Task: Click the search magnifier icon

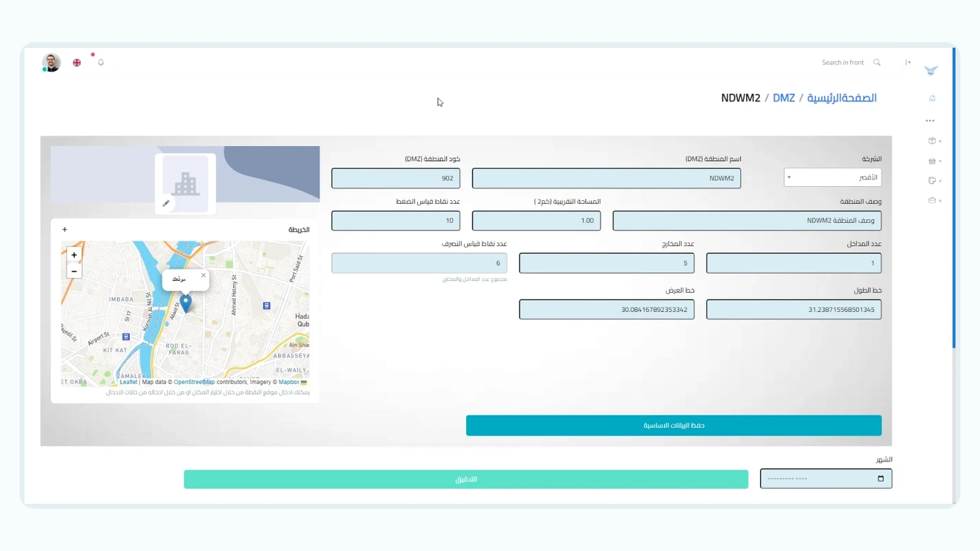Action: click(877, 62)
